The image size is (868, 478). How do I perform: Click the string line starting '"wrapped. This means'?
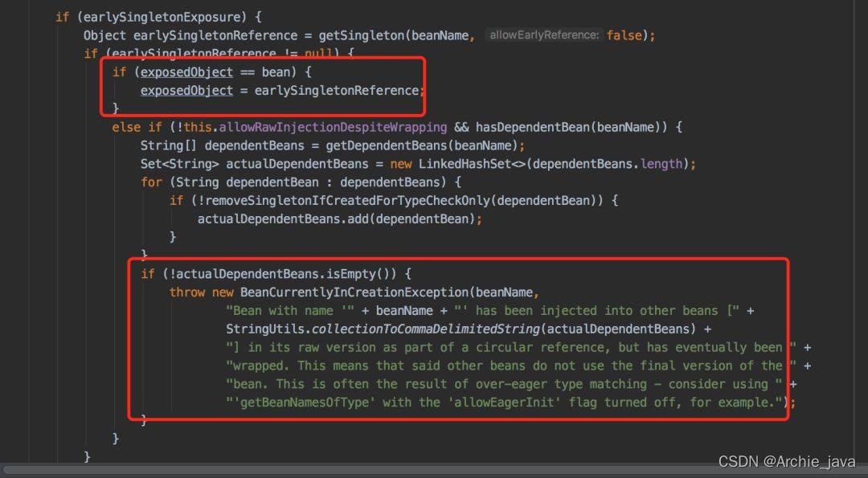(511, 366)
